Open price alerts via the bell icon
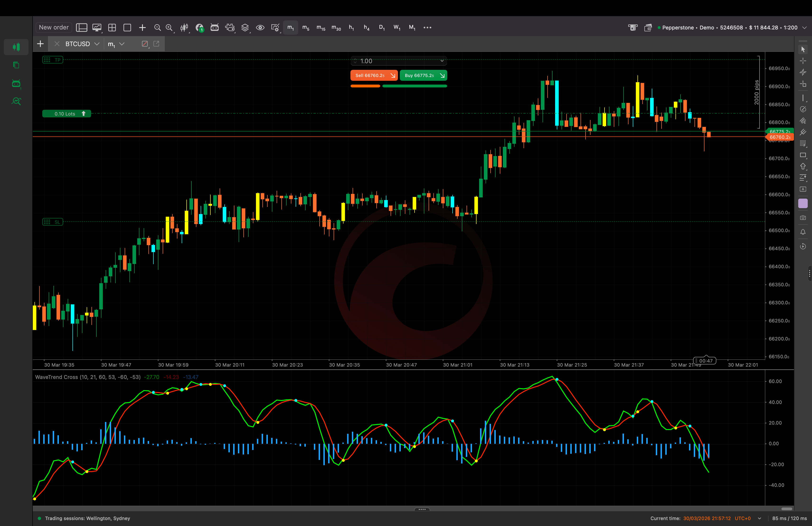Viewport: 812px width, 526px height. pos(803,232)
